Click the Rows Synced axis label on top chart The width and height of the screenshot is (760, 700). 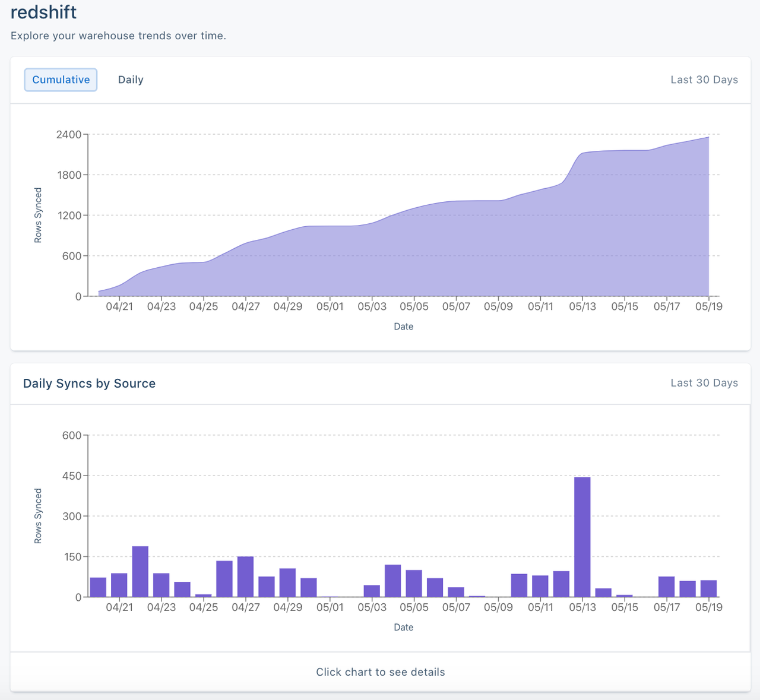point(37,214)
